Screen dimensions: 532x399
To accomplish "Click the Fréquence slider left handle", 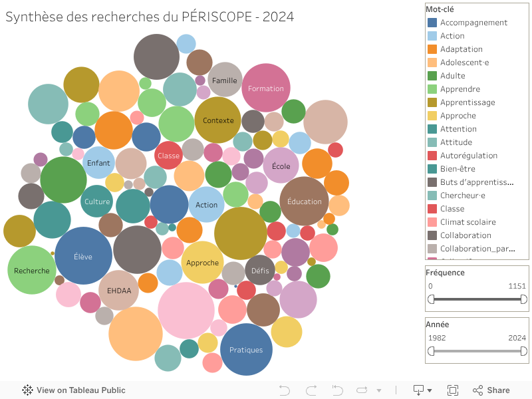I will pos(431,299).
